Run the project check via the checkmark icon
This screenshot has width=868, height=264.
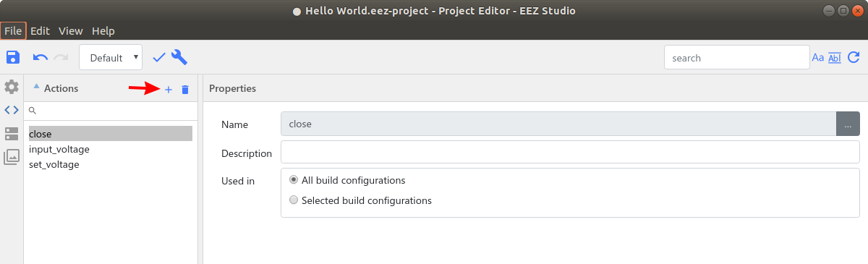pyautogui.click(x=159, y=58)
